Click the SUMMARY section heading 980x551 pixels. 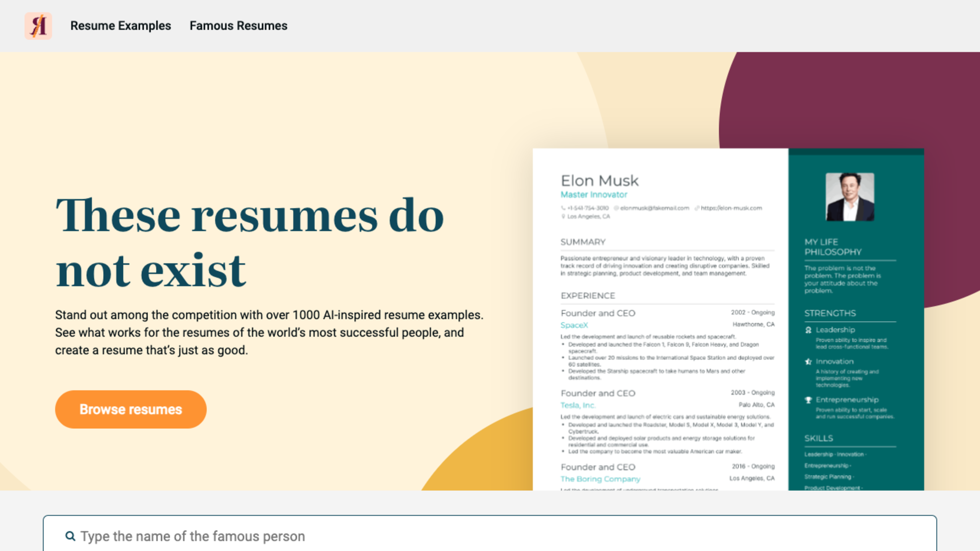(x=583, y=242)
